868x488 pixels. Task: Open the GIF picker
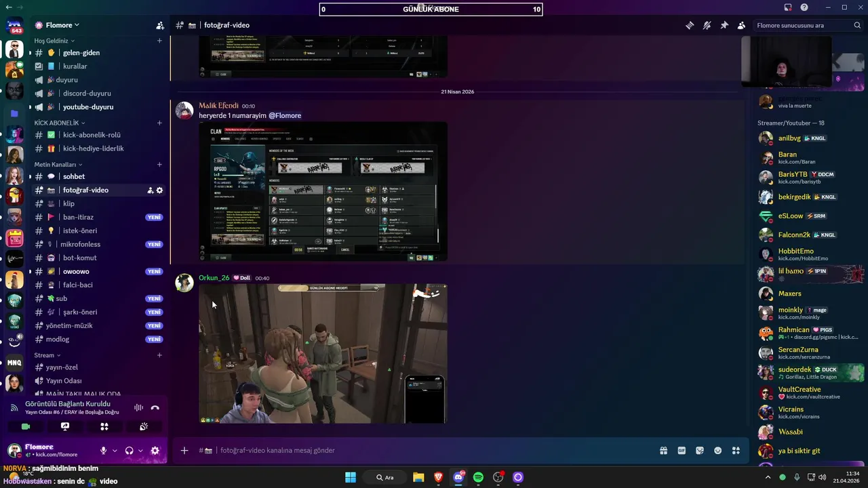pyautogui.click(x=682, y=451)
